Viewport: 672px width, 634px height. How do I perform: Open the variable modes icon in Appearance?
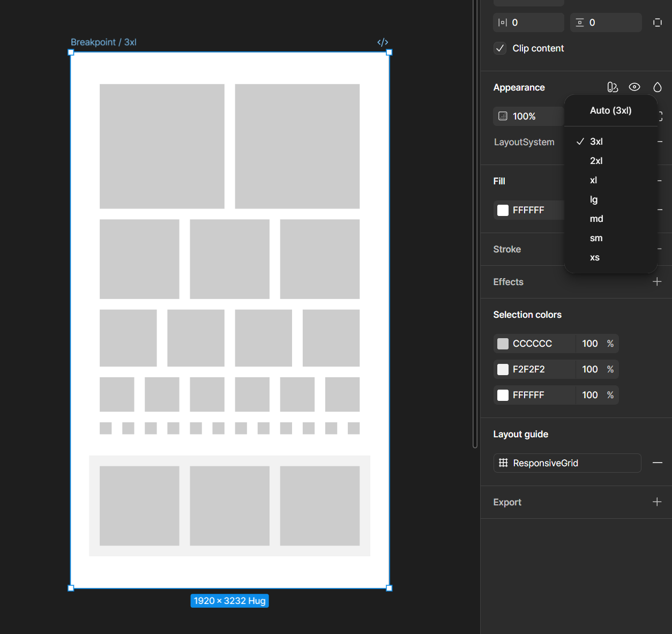[x=613, y=87]
